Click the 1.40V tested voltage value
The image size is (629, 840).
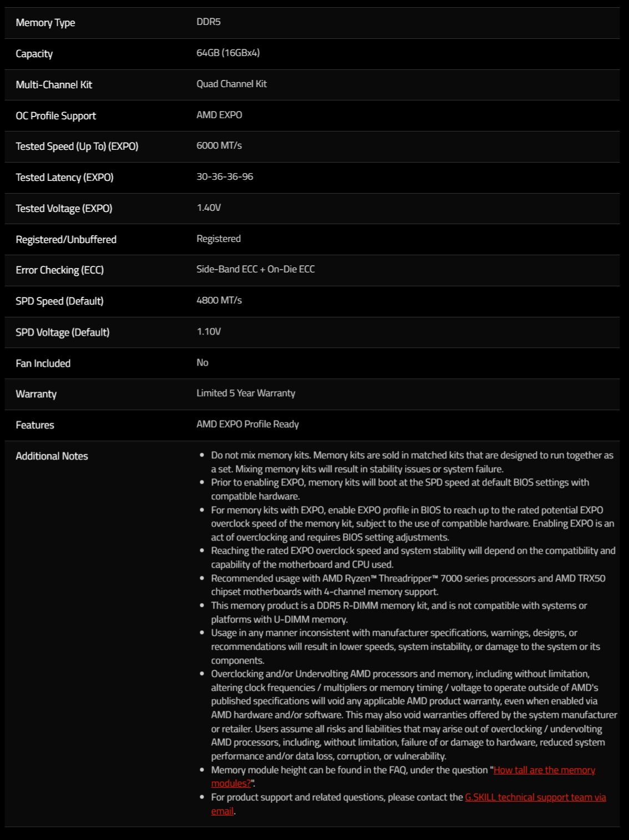coord(209,208)
